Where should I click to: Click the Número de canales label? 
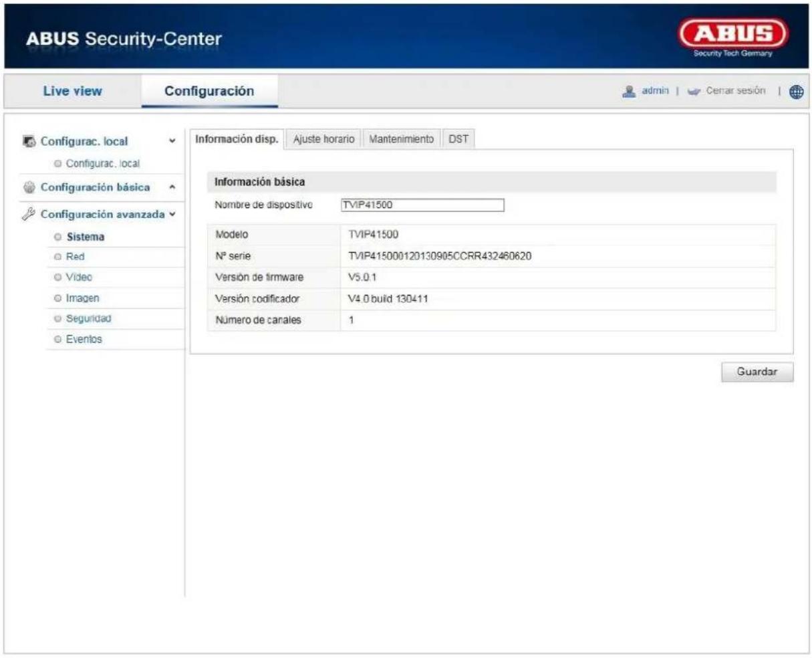(x=258, y=320)
